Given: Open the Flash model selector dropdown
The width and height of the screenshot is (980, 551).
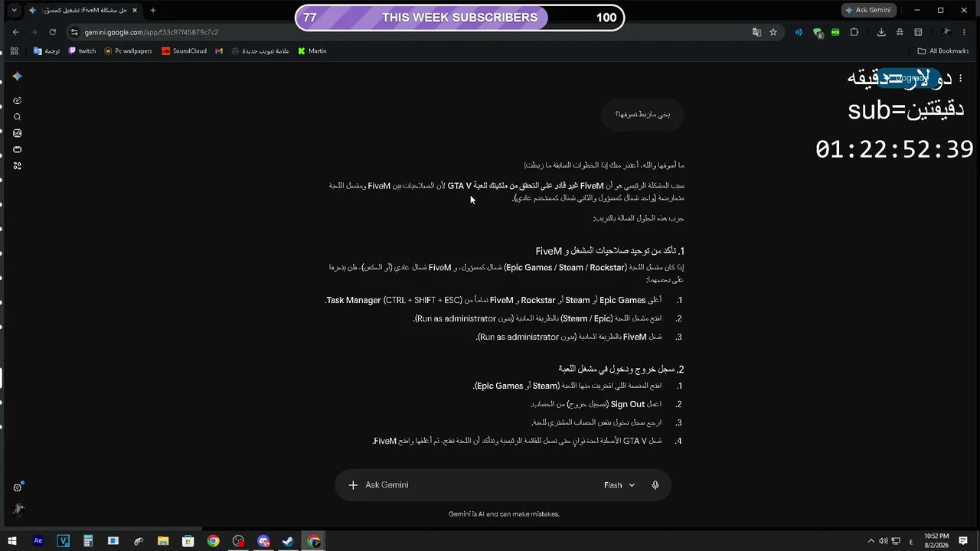Looking at the screenshot, I should [x=619, y=485].
